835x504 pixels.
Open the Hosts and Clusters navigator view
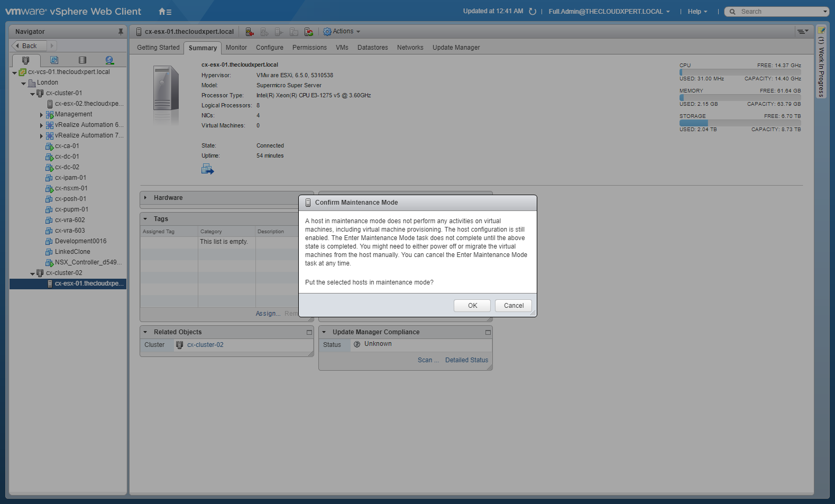click(x=25, y=60)
